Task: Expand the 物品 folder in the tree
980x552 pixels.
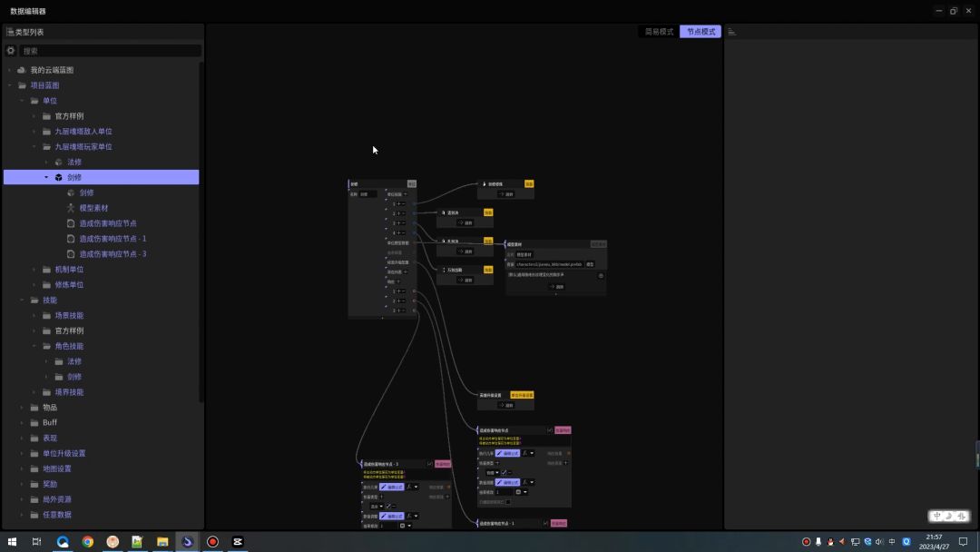Action: (x=22, y=408)
